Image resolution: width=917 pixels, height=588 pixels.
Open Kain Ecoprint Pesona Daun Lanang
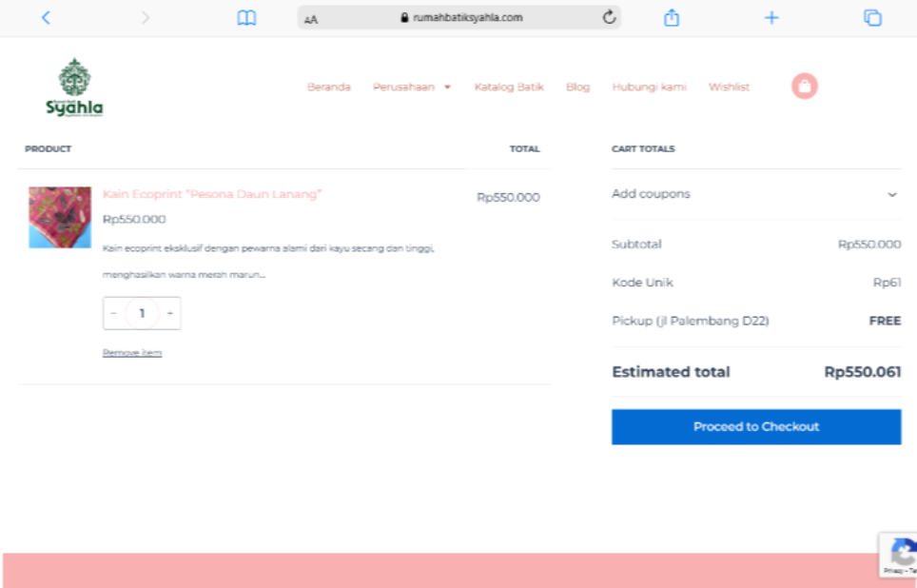coord(214,194)
